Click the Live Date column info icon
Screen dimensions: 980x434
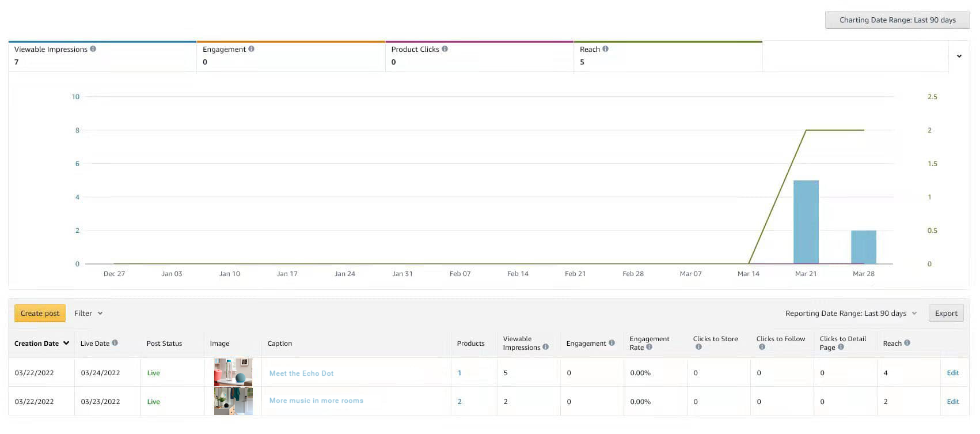115,343
